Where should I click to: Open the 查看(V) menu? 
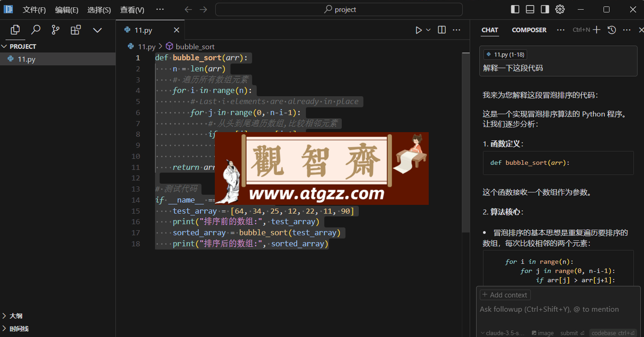[x=132, y=10]
